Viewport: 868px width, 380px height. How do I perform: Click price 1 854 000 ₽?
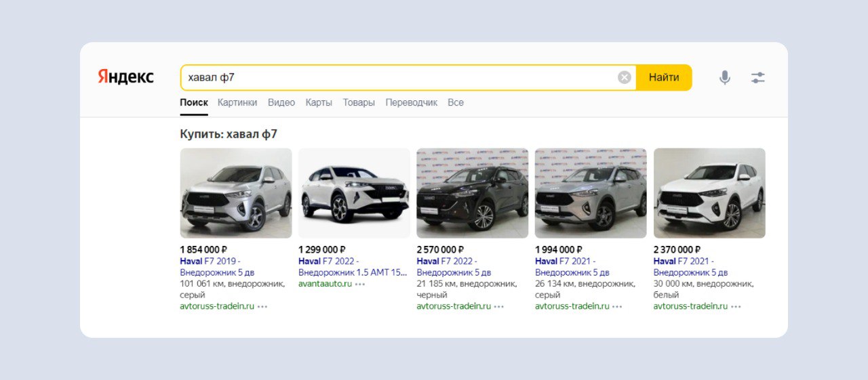pyautogui.click(x=203, y=250)
